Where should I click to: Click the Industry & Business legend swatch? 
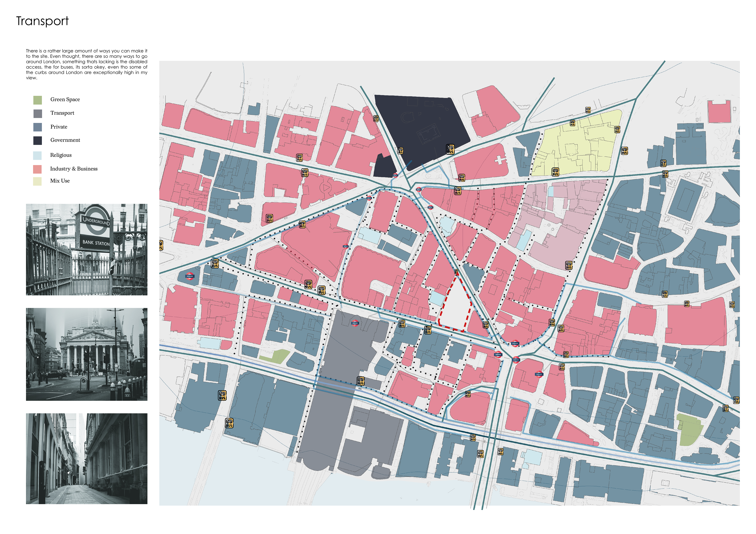point(38,169)
